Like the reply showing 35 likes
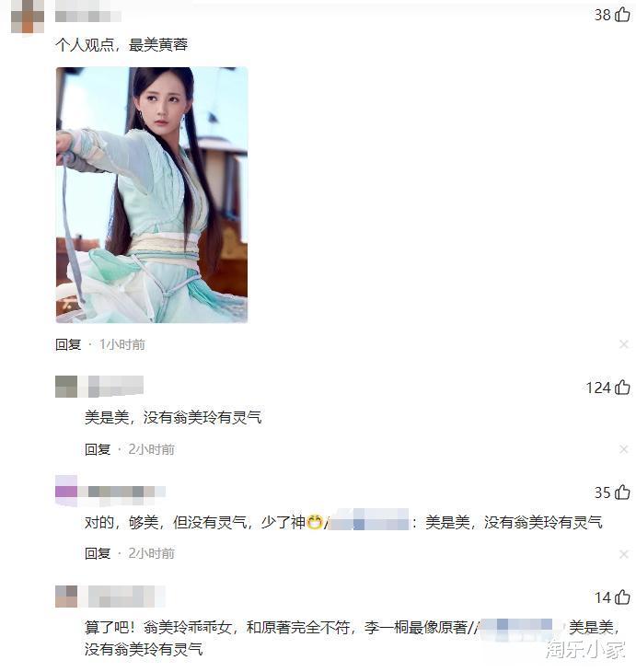The height and width of the screenshot is (672, 636). tap(622, 492)
